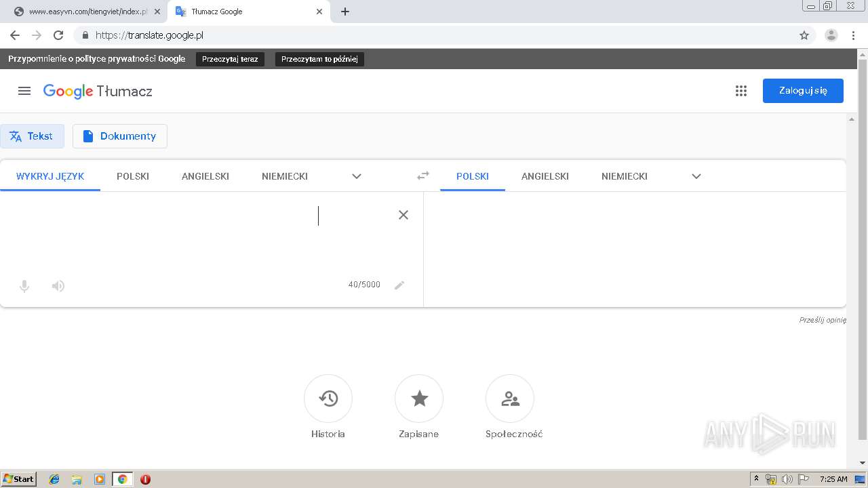This screenshot has width=868, height=488.
Task: Open the Chrome profile avatar icon
Action: (x=831, y=35)
